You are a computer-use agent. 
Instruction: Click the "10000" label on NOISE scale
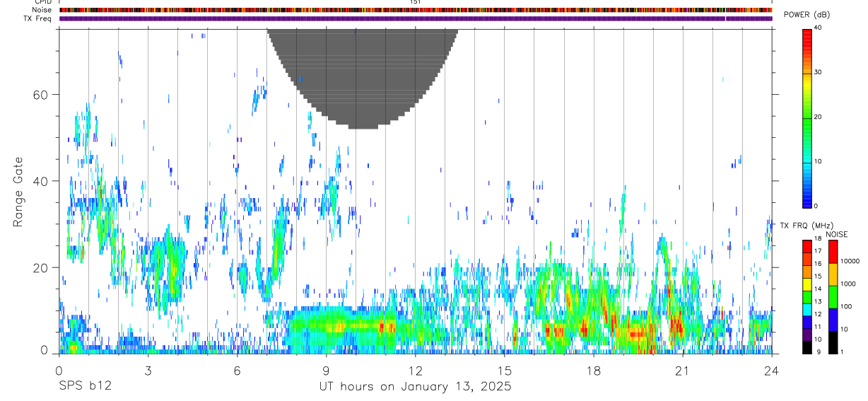click(x=850, y=262)
